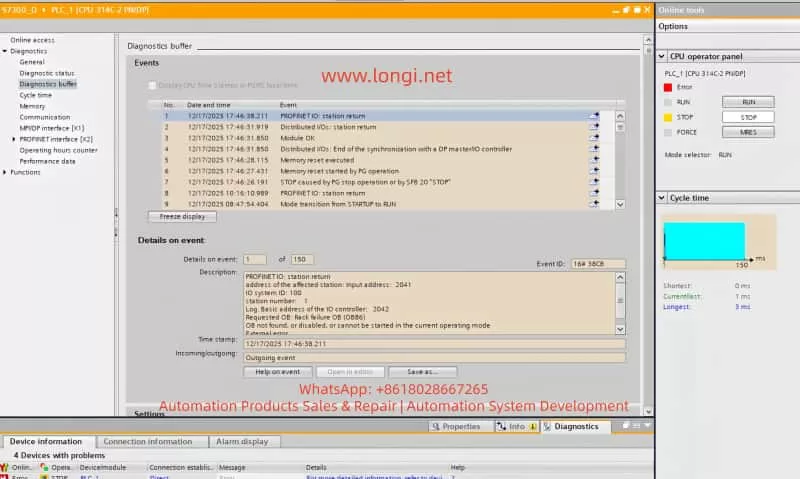The image size is (800, 479).
Task: Click the Operating mode column header icon
Action: pos(44,467)
